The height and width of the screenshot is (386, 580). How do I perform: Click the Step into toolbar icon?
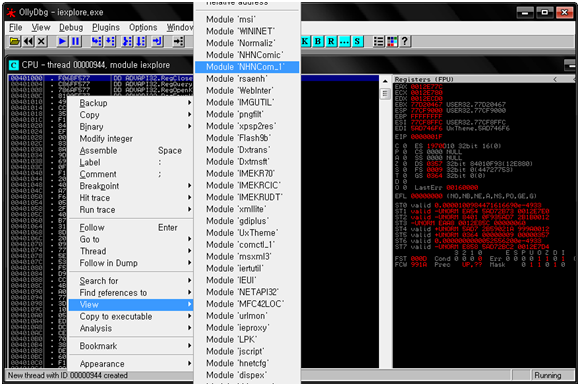coord(97,41)
